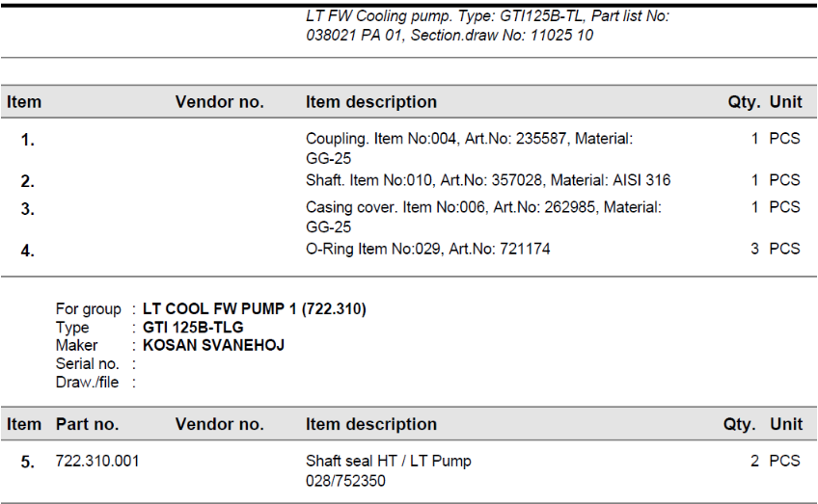This screenshot has width=818, height=504.
Task: Click the Part no. column header
Action: (x=87, y=424)
